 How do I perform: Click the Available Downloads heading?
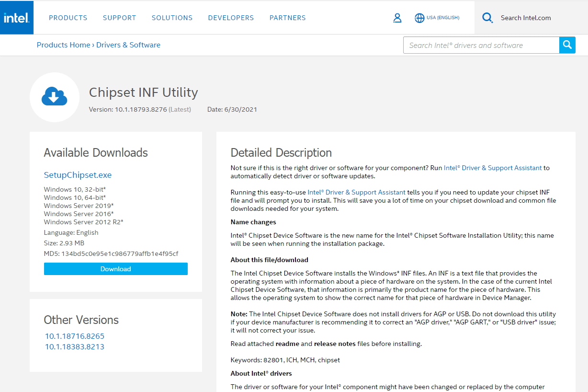96,152
